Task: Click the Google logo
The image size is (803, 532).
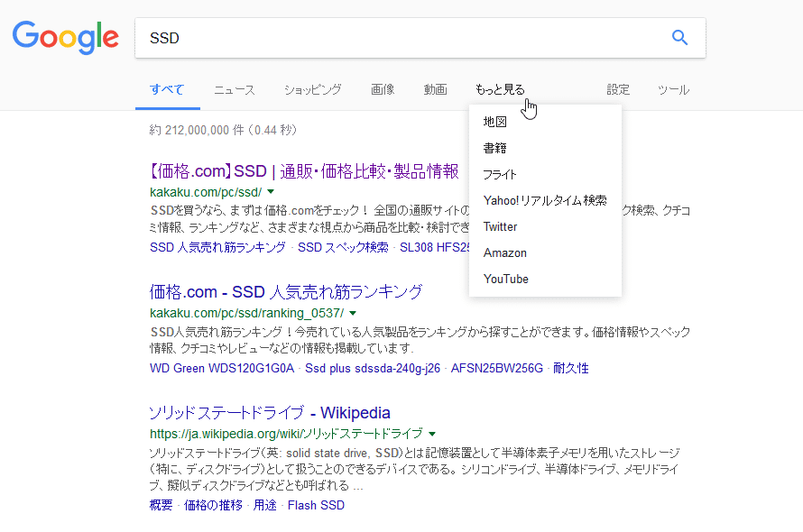Action: (66, 37)
